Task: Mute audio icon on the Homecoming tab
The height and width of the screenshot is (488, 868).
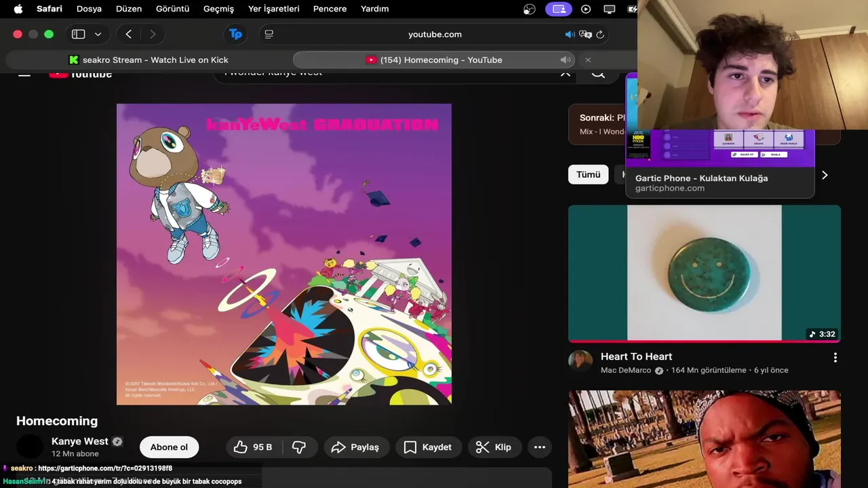Action: (x=565, y=60)
